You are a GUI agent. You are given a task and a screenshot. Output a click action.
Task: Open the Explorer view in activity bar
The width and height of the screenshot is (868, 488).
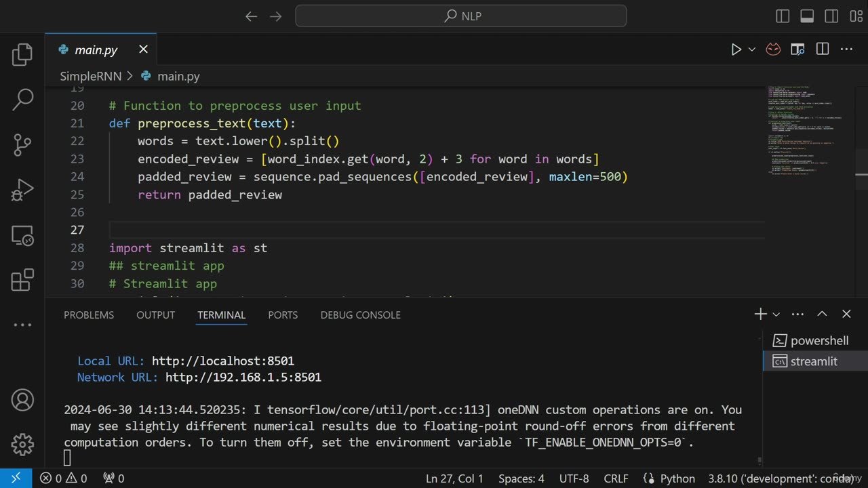[x=22, y=55]
